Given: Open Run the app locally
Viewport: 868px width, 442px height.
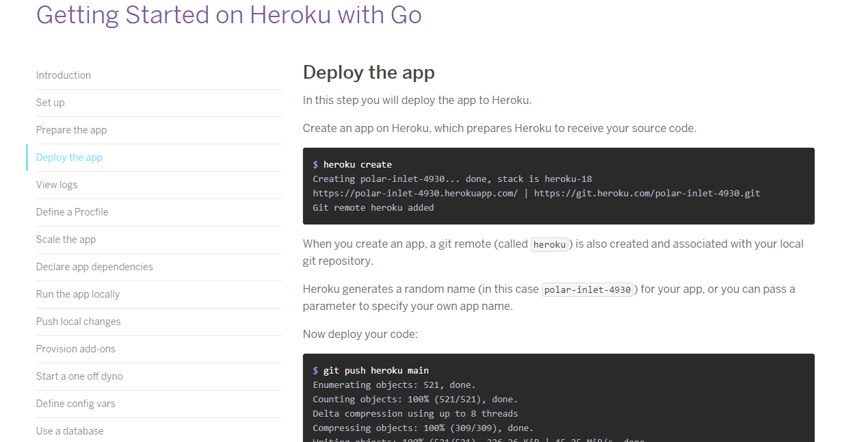Looking at the screenshot, I should [x=78, y=294].
